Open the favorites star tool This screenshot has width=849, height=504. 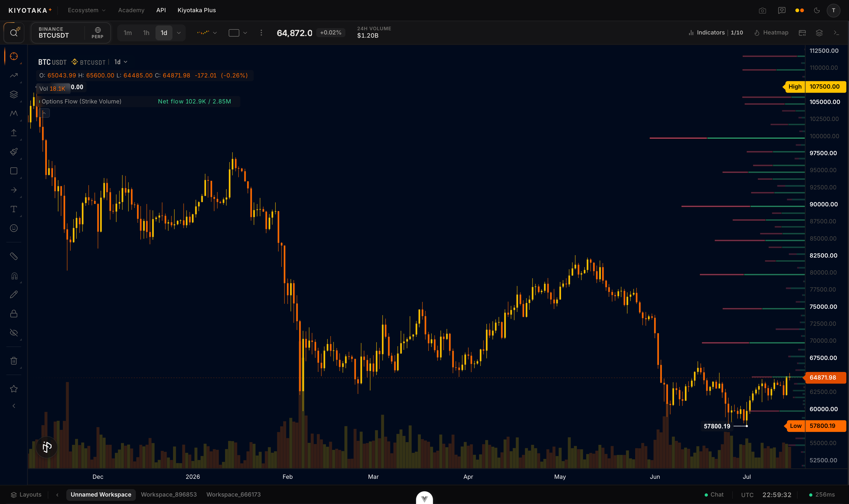(14, 389)
